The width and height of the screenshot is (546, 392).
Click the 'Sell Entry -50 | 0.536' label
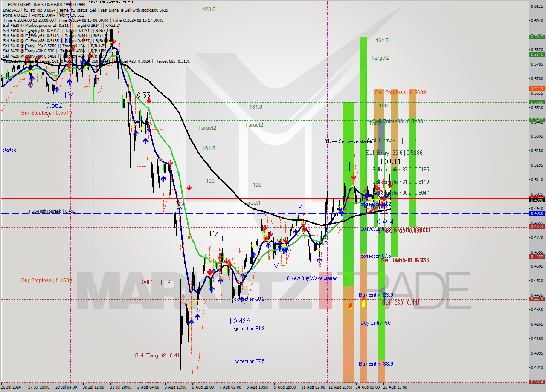point(392,140)
